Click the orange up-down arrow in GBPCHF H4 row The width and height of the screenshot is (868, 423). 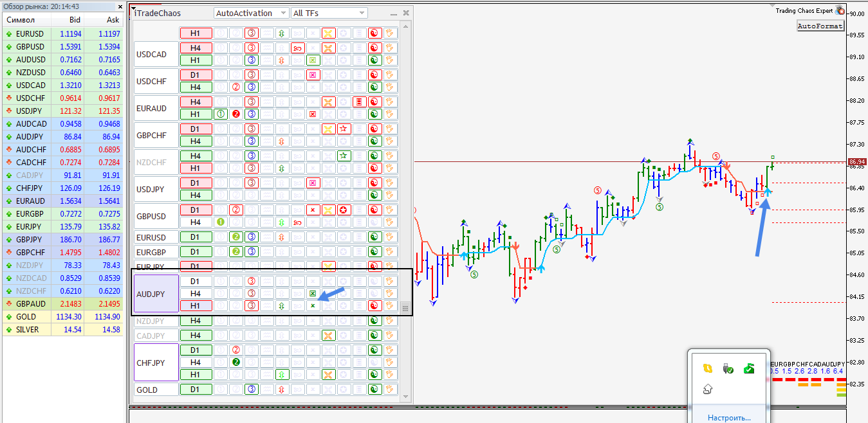tap(281, 141)
